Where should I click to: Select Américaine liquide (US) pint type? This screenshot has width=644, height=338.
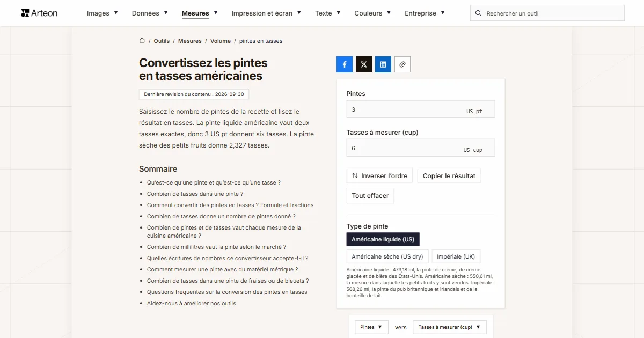(383, 239)
